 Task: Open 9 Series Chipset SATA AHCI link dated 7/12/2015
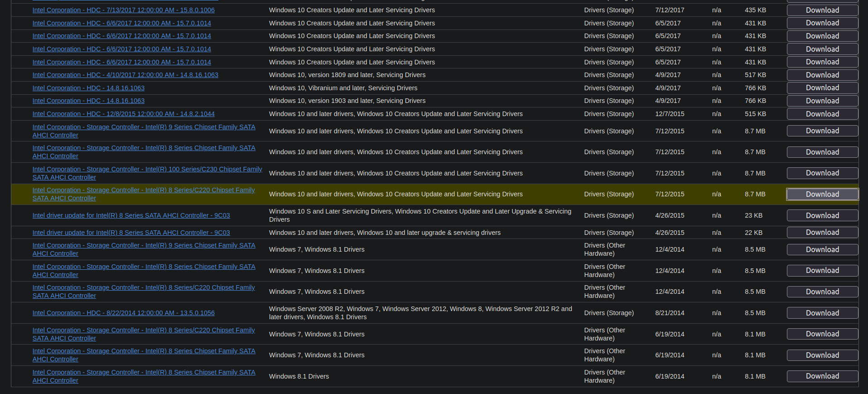(x=144, y=131)
